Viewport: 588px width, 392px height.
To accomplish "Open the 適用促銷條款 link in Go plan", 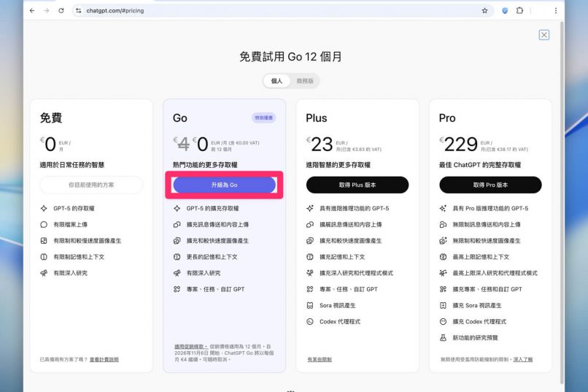I will click(190, 346).
